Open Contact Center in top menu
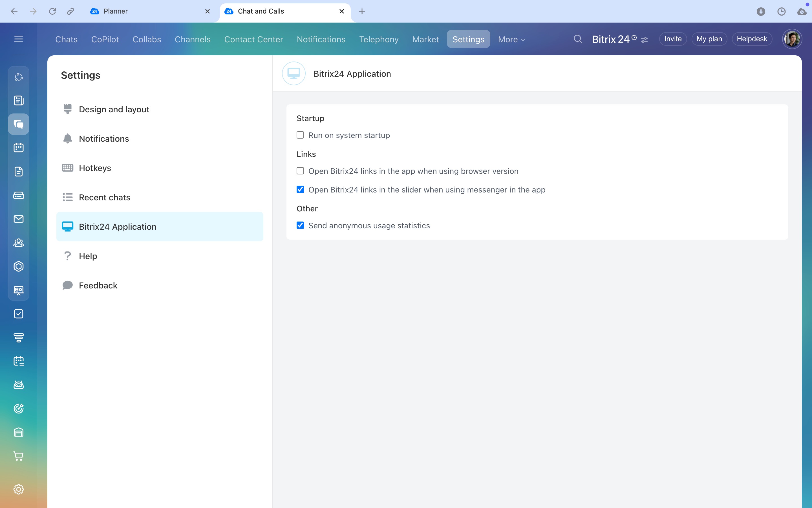 click(254, 39)
